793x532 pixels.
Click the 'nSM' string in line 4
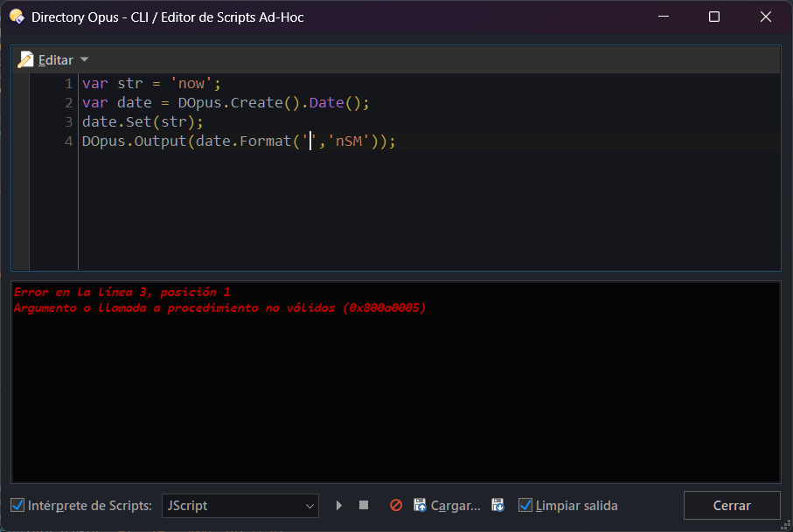[349, 141]
